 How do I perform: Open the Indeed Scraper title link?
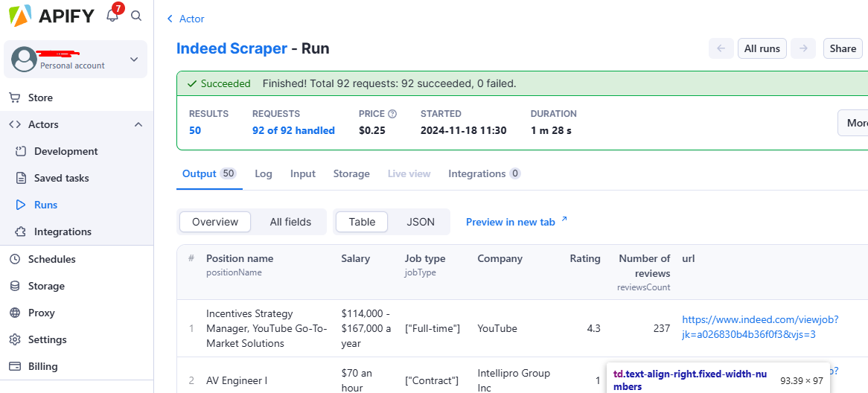click(x=232, y=48)
